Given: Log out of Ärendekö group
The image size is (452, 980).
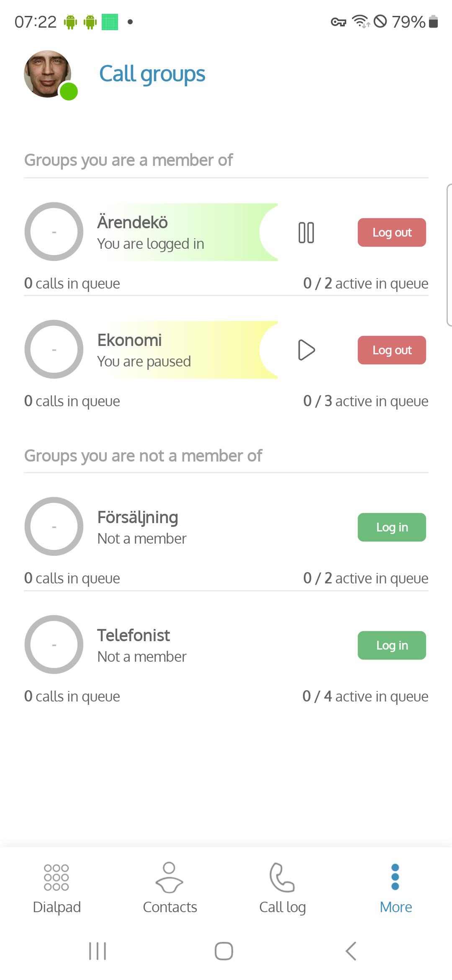Looking at the screenshot, I should [392, 232].
